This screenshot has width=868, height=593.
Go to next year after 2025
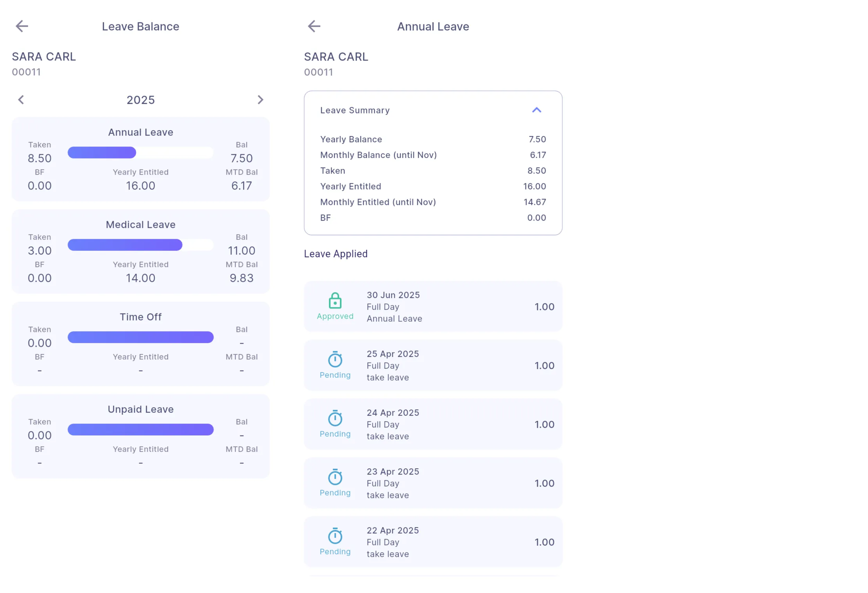pos(260,100)
